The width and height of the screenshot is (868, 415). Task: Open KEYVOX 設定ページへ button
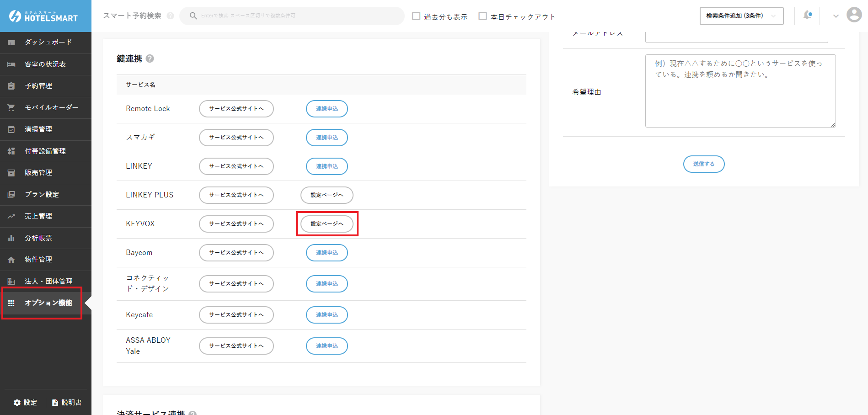(x=327, y=224)
